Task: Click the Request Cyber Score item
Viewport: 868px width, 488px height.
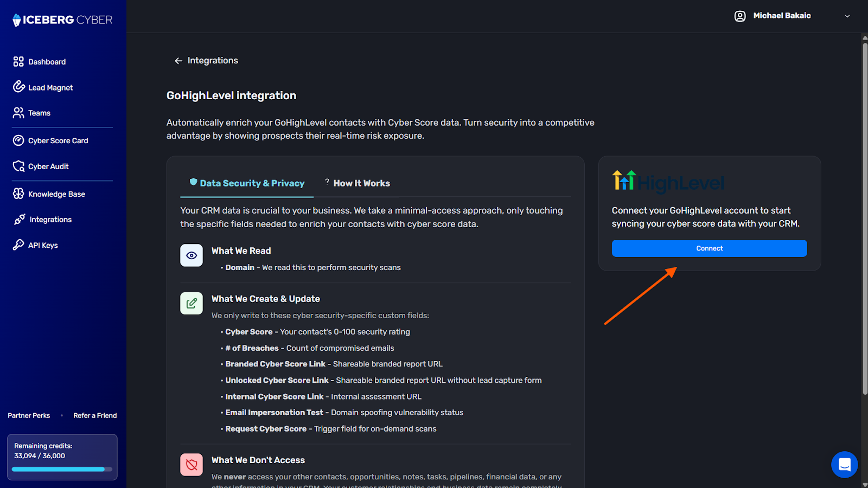Action: (329, 429)
